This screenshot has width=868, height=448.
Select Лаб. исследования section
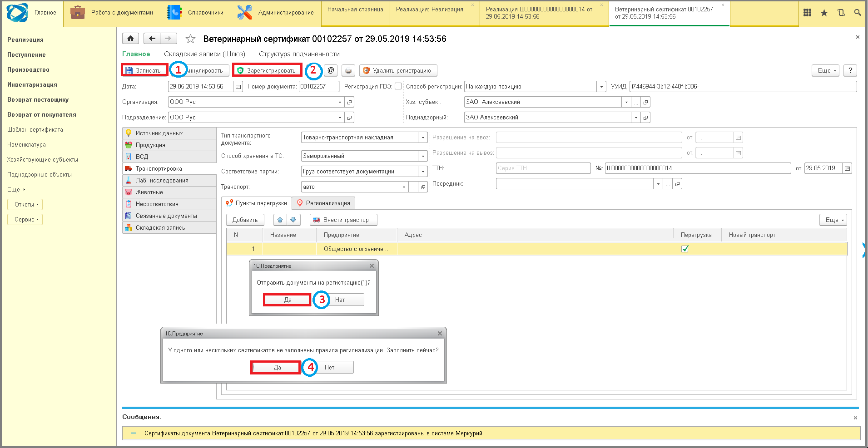[x=169, y=181]
